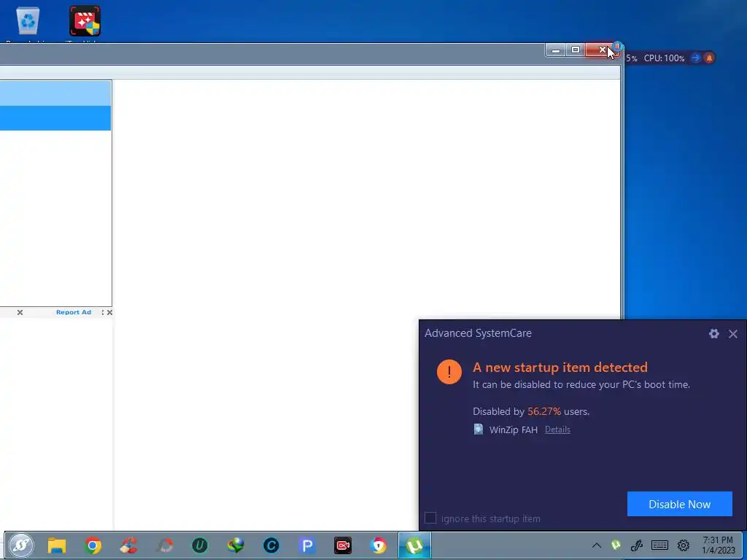
Task: Launch CCleaner from the taskbar
Action: pos(128,545)
